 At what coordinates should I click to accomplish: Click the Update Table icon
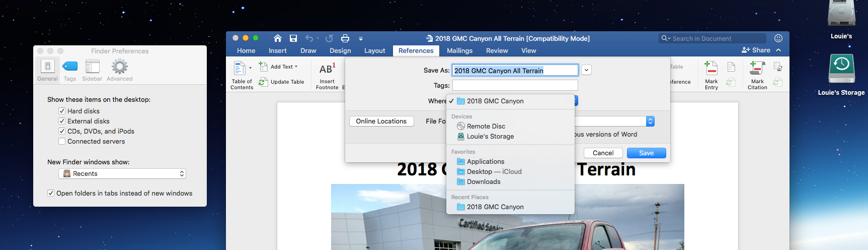click(263, 82)
